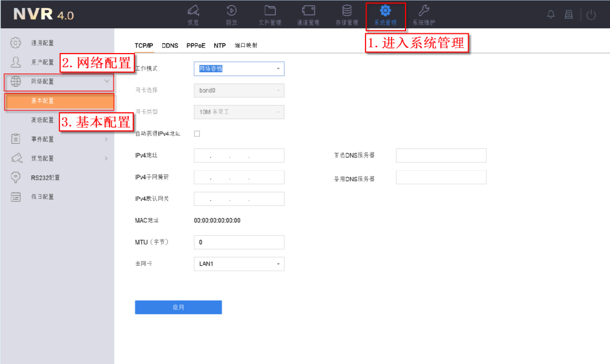610x364 pixels.
Task: Open the 工作模式 dropdown
Action: click(239, 69)
